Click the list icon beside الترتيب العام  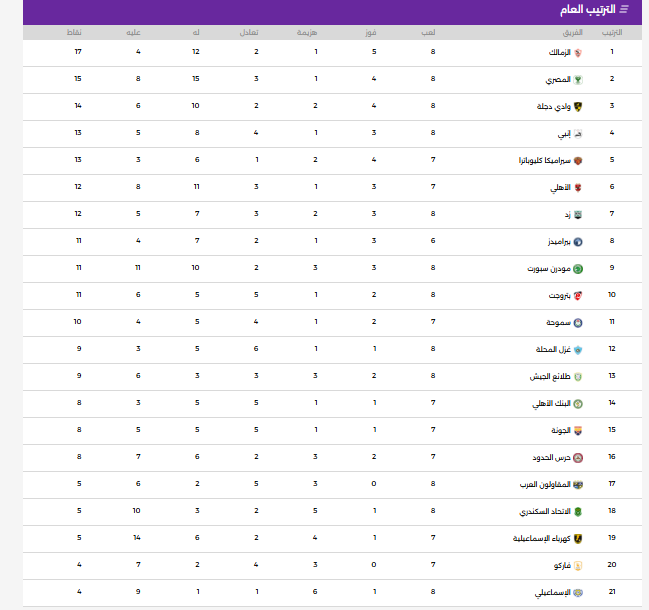tap(625, 10)
